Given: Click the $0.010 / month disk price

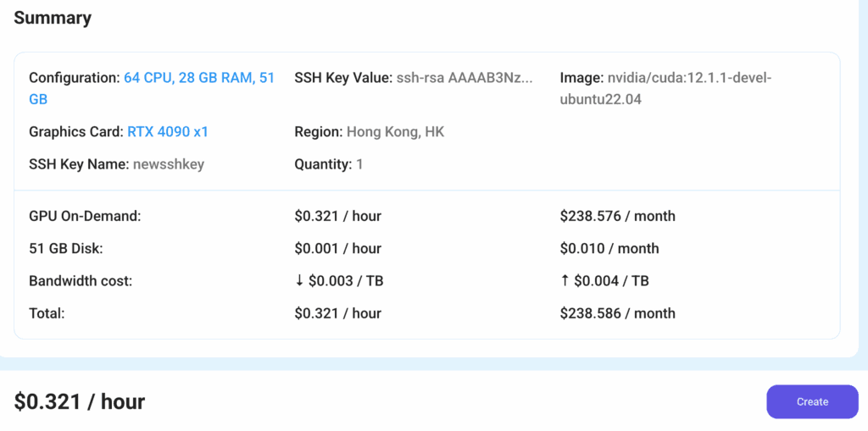Looking at the screenshot, I should click(x=609, y=249).
